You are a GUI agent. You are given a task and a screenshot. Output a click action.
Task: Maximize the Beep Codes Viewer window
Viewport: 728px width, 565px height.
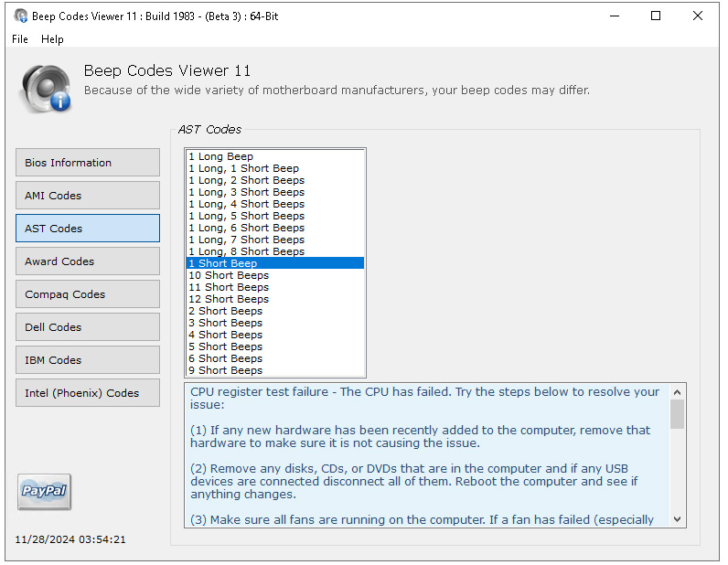point(656,16)
